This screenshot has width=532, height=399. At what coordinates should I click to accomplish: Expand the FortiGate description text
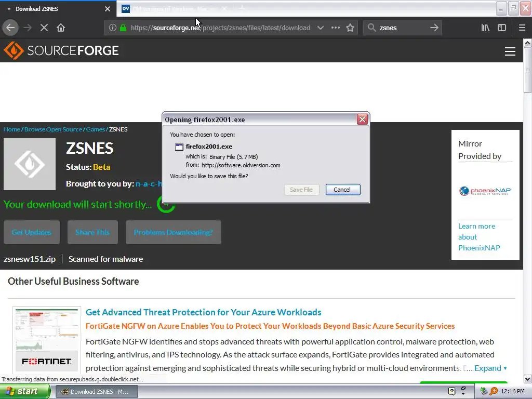tap(490, 368)
